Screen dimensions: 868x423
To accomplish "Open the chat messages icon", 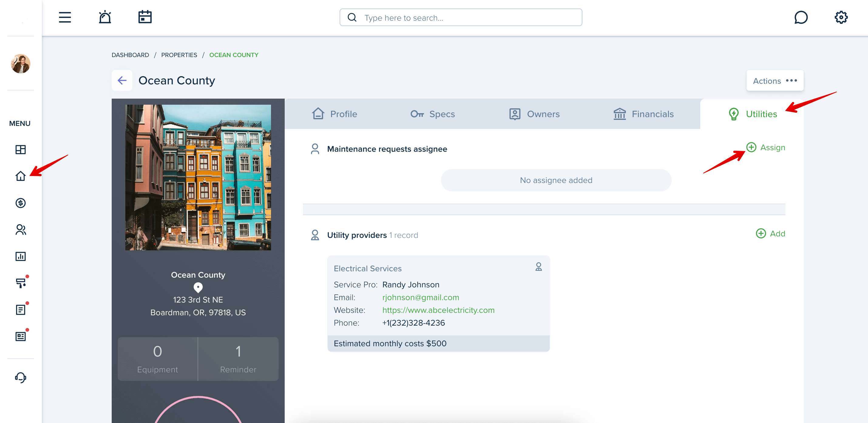I will (x=801, y=18).
